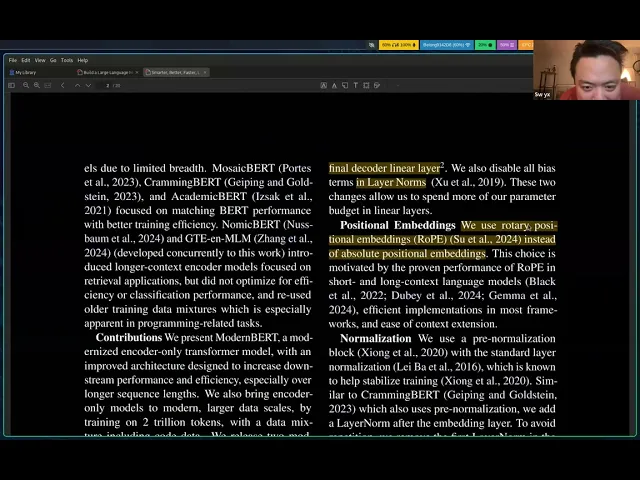Open the Edit menu
The width and height of the screenshot is (640, 480).
pos(26,60)
